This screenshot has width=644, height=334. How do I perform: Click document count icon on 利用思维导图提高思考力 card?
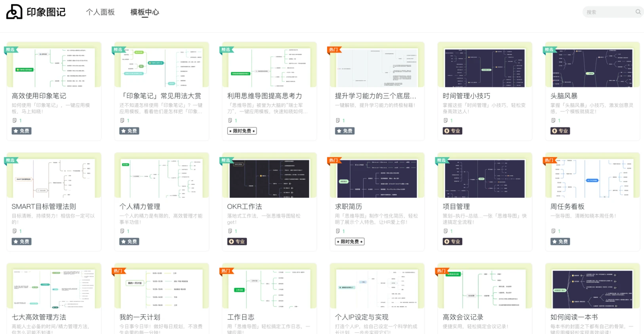[x=230, y=120]
